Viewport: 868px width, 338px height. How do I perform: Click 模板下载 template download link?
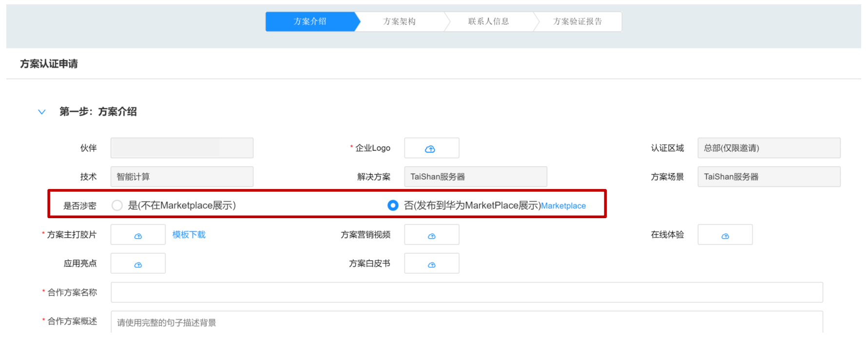[189, 235]
